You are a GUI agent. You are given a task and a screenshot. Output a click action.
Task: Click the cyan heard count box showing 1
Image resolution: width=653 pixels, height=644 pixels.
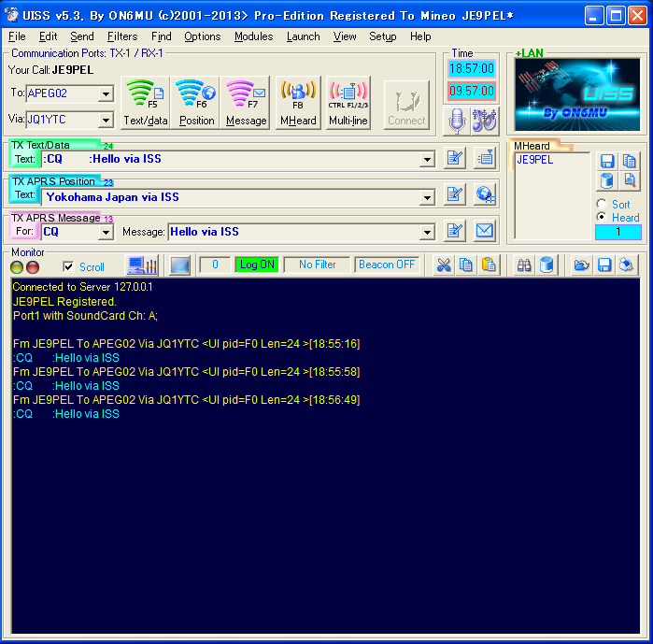[x=618, y=232]
